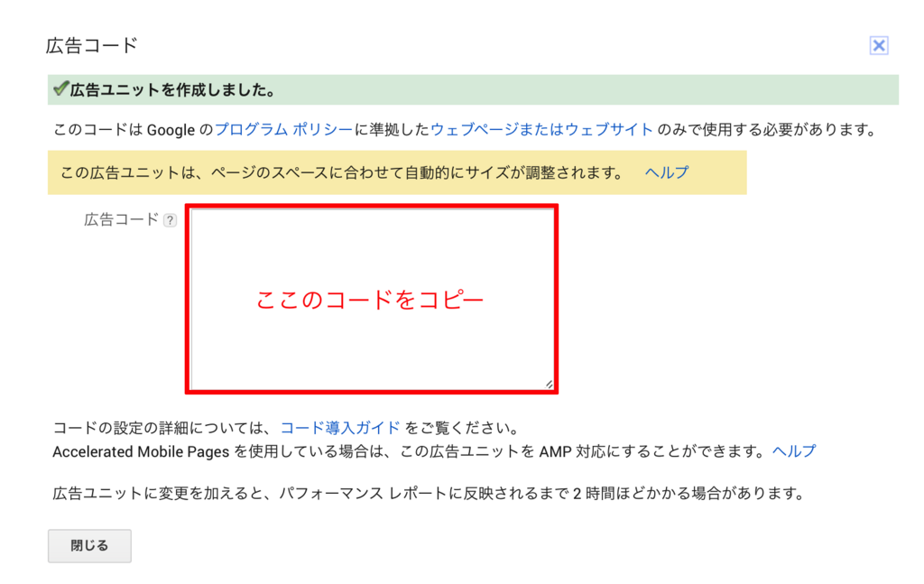Open the プログラム ポリシー link

283,129
